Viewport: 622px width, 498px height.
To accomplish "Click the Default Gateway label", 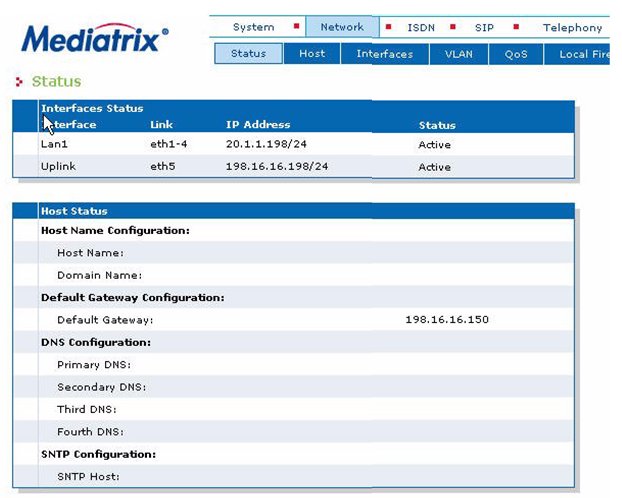I will [105, 320].
